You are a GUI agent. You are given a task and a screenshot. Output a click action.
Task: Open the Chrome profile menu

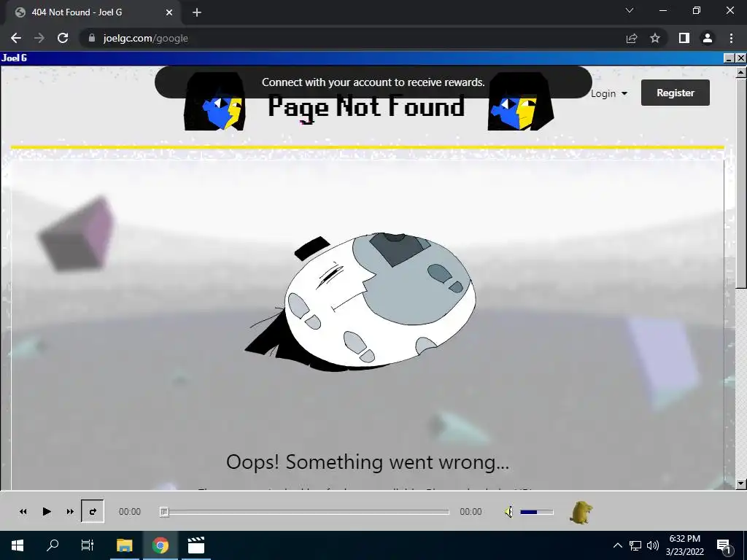pyautogui.click(x=708, y=38)
